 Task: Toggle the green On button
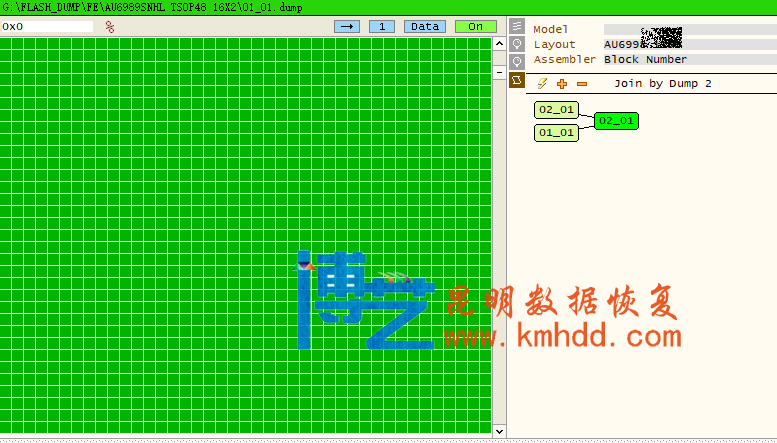[x=475, y=27]
